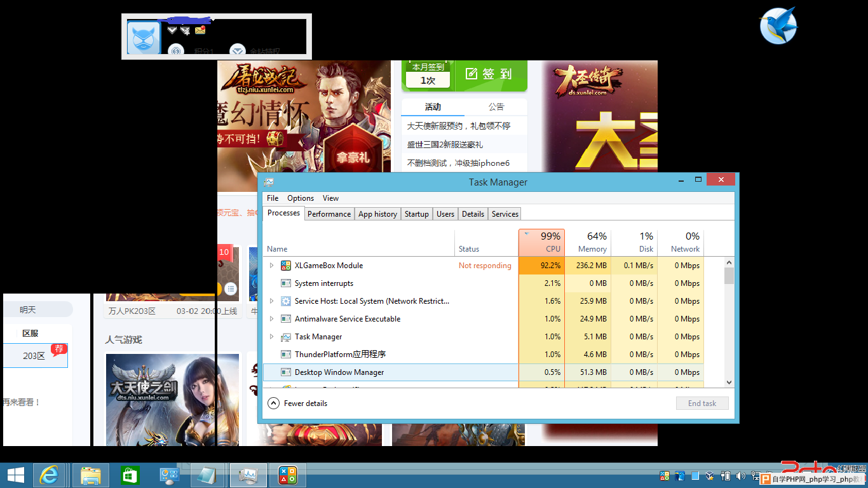
Task: Sort by the Network column header
Action: [x=681, y=242]
